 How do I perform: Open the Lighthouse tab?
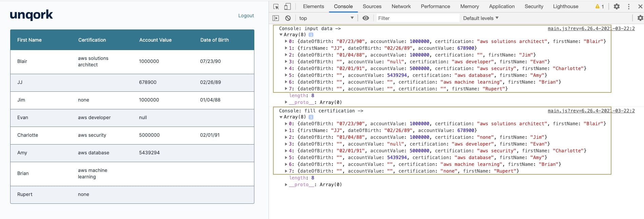pyautogui.click(x=566, y=6)
